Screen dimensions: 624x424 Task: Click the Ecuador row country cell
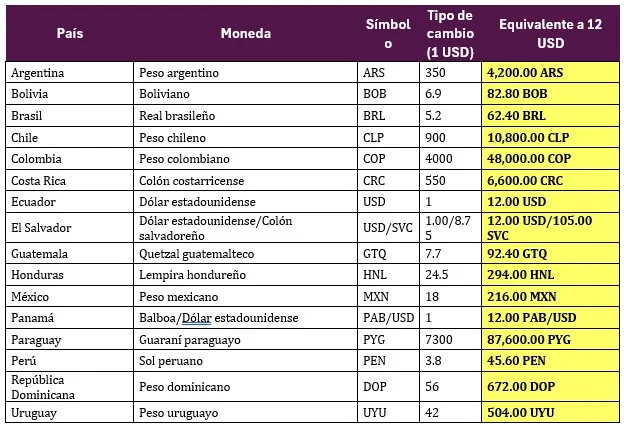pos(34,202)
